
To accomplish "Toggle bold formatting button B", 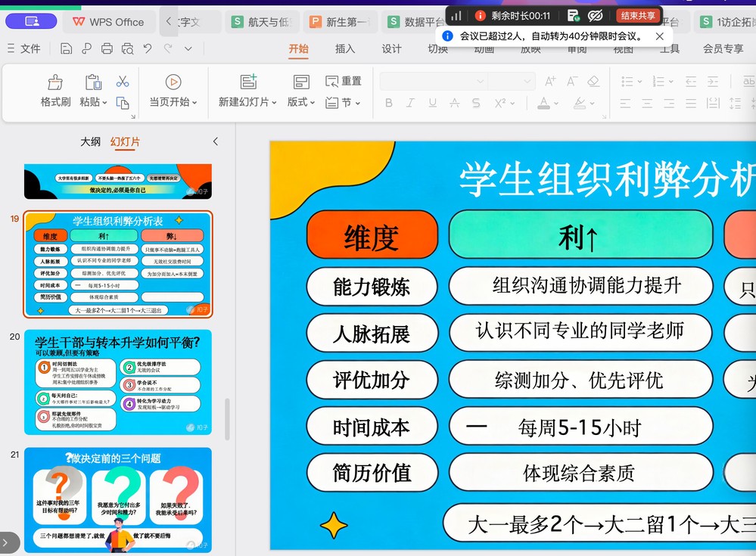I will [x=389, y=103].
